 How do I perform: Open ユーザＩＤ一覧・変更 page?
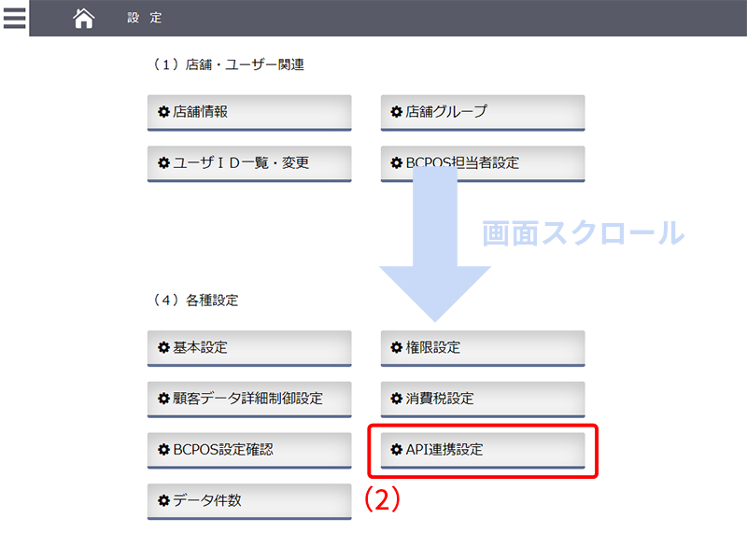pos(249,162)
